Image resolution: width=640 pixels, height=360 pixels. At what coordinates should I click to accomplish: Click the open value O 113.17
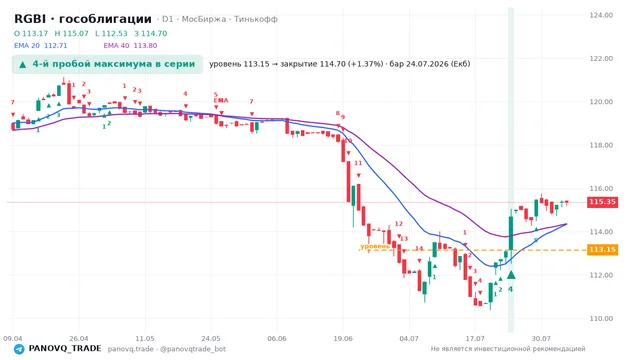(x=31, y=33)
